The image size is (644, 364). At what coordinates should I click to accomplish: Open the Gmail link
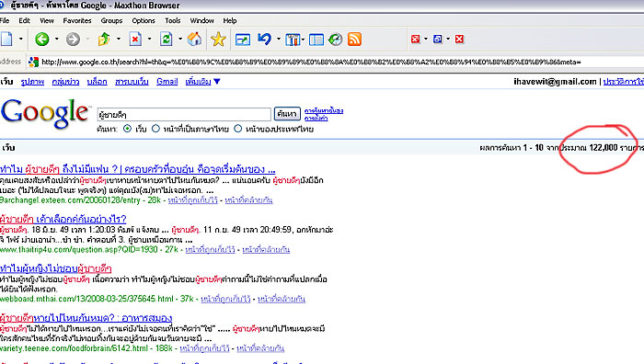pos(167,81)
